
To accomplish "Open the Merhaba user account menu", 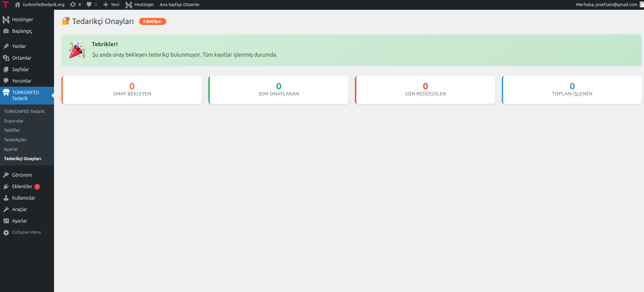I will (607, 4).
